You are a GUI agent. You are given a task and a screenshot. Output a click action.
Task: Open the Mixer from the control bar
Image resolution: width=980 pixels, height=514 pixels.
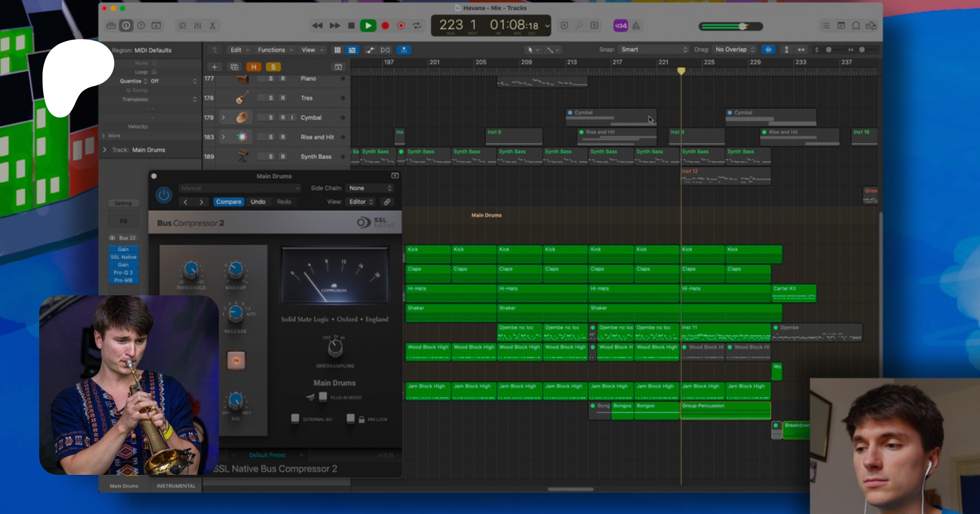click(198, 26)
